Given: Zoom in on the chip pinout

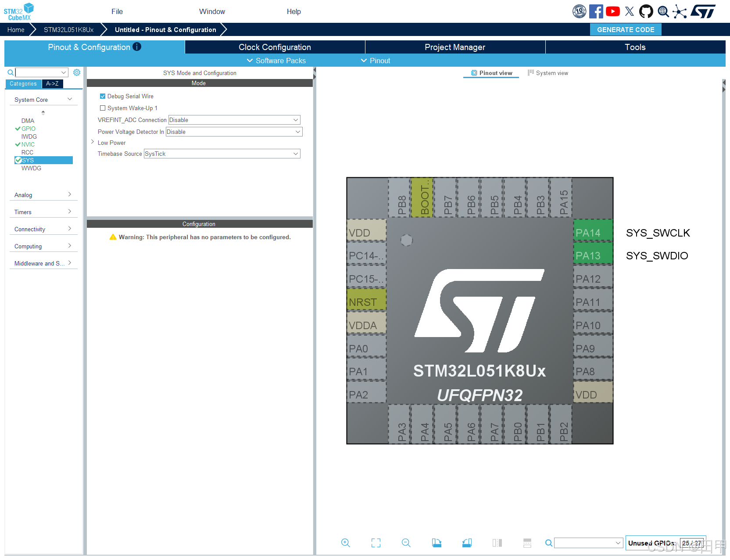Looking at the screenshot, I should pos(346,543).
